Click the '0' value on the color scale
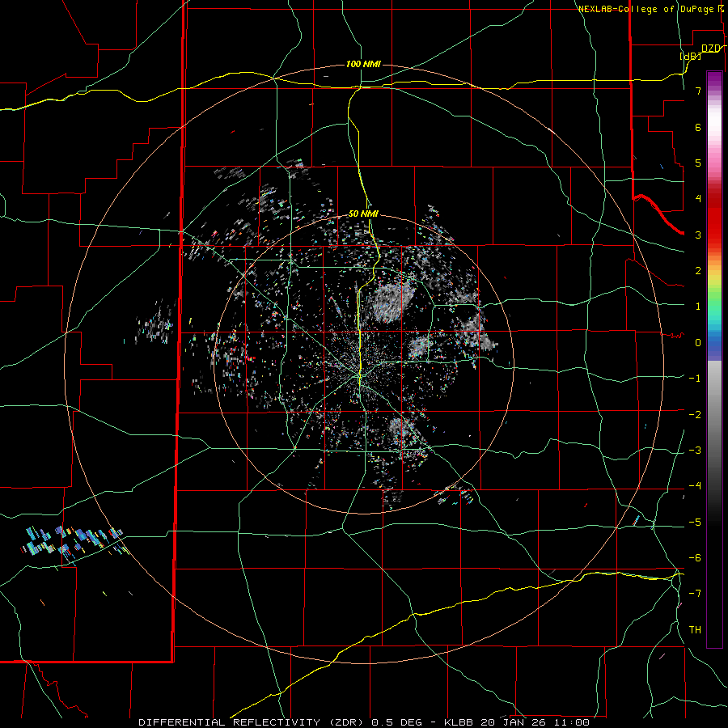 [x=698, y=343]
